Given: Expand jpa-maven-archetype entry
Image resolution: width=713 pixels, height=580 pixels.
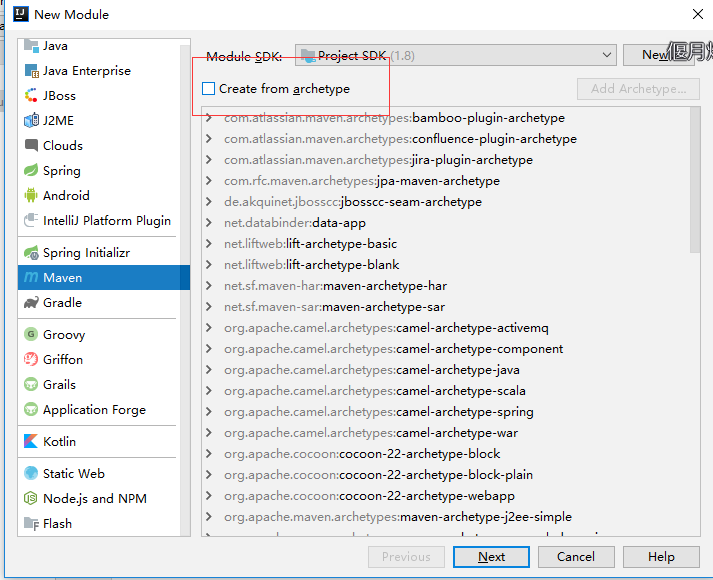Looking at the screenshot, I should tap(209, 180).
